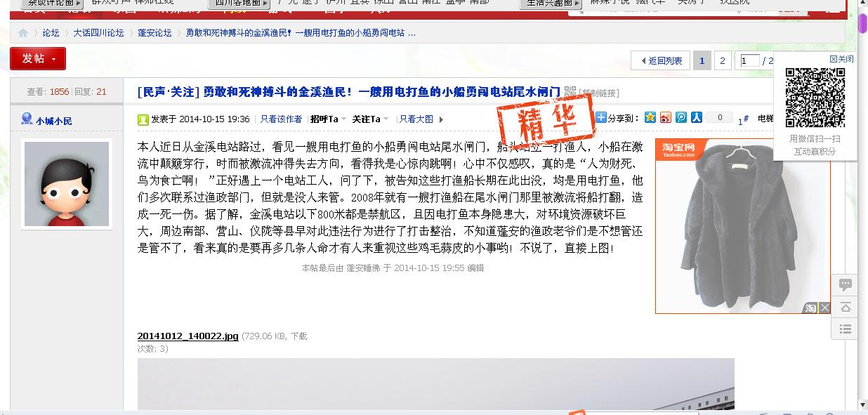Click the vertical page scrollbar thumb
The image size is (868, 415).
pos(863,23)
